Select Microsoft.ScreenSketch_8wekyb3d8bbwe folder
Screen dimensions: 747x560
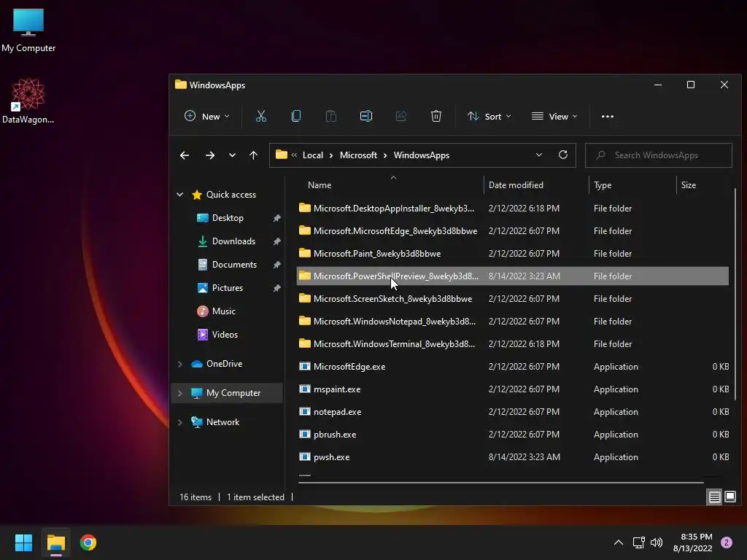click(513, 299)
